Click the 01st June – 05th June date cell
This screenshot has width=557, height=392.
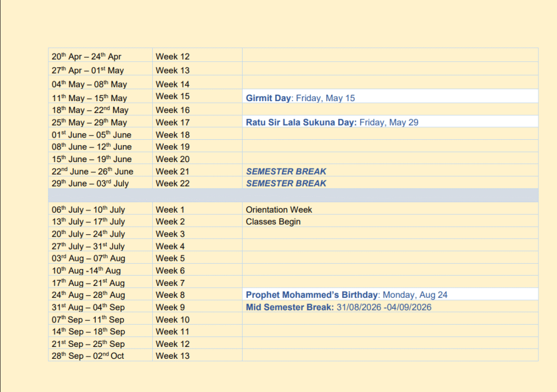coord(91,135)
